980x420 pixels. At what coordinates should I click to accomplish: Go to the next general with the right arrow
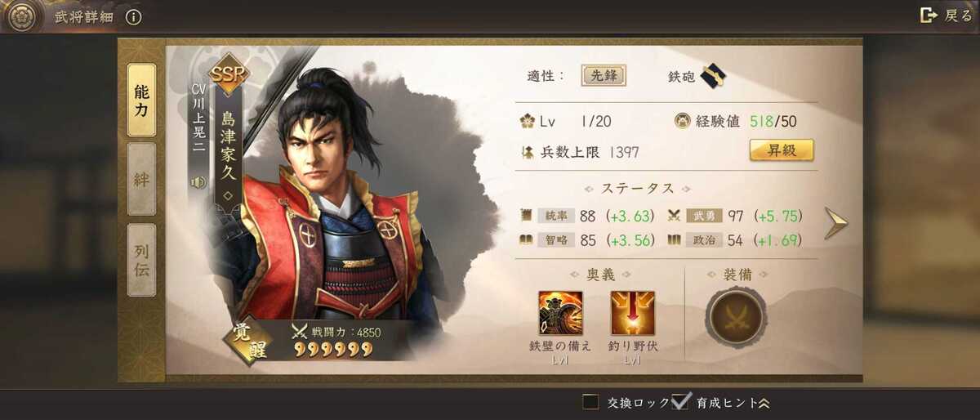click(835, 223)
